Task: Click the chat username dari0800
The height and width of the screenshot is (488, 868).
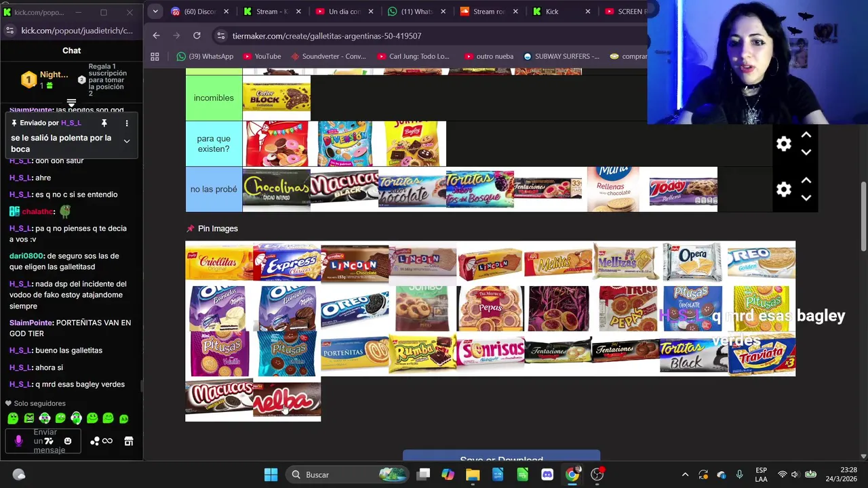Action: (x=26, y=256)
